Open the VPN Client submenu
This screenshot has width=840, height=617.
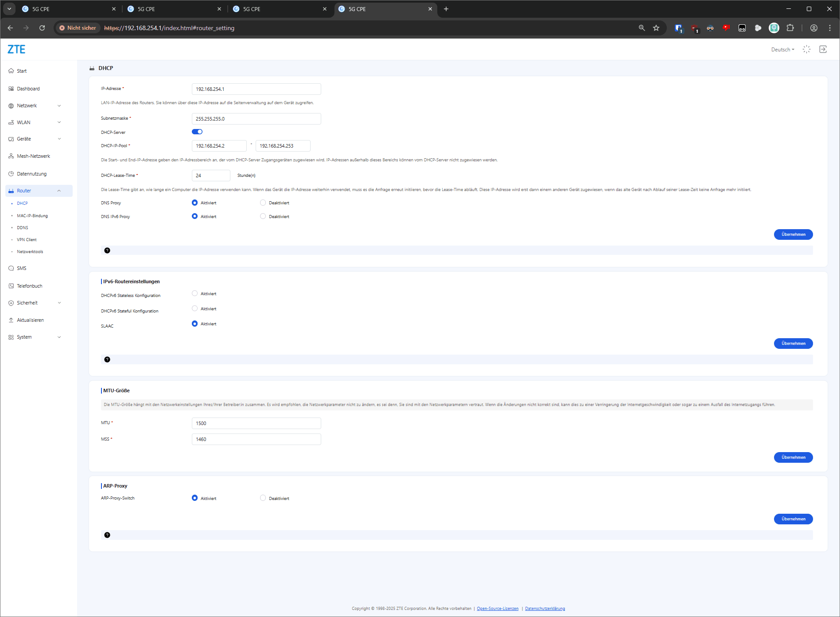[x=27, y=240]
